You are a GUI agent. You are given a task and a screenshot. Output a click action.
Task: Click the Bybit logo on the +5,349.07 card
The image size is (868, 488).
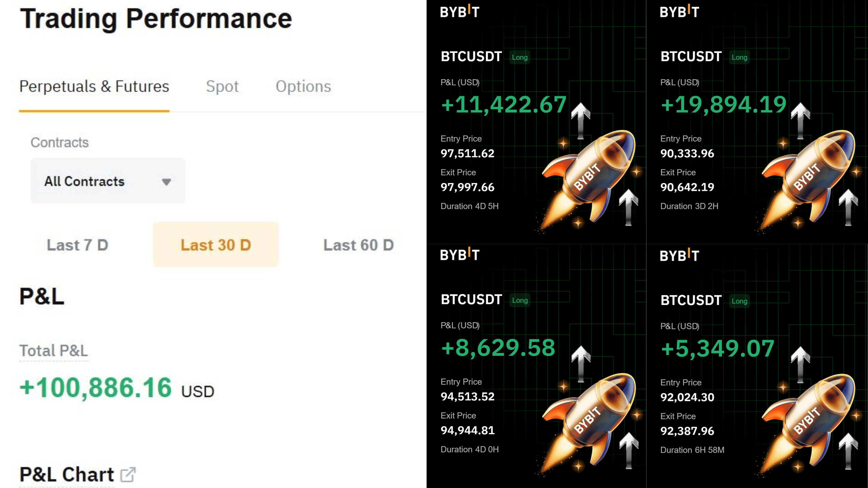679,255
